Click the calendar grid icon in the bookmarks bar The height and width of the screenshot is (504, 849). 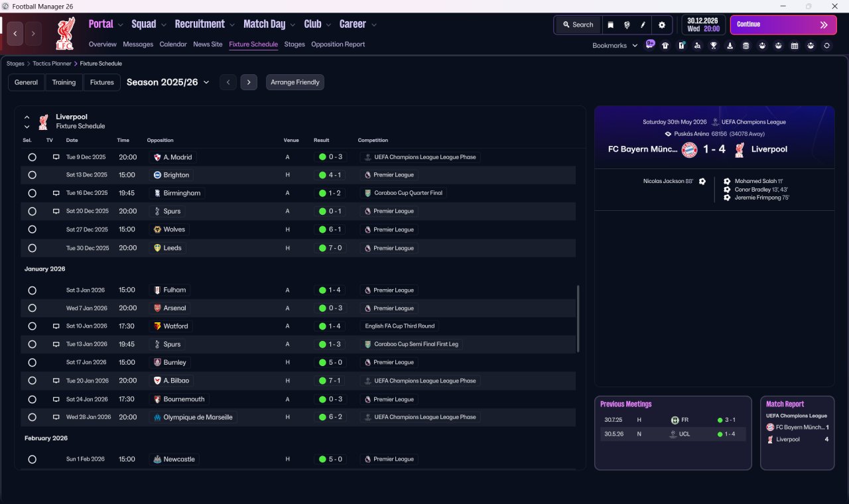[795, 46]
